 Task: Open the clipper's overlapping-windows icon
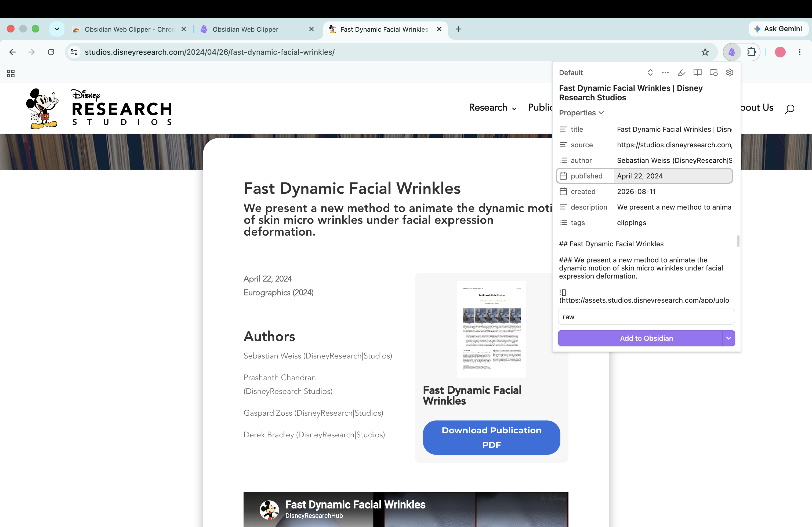click(x=713, y=72)
